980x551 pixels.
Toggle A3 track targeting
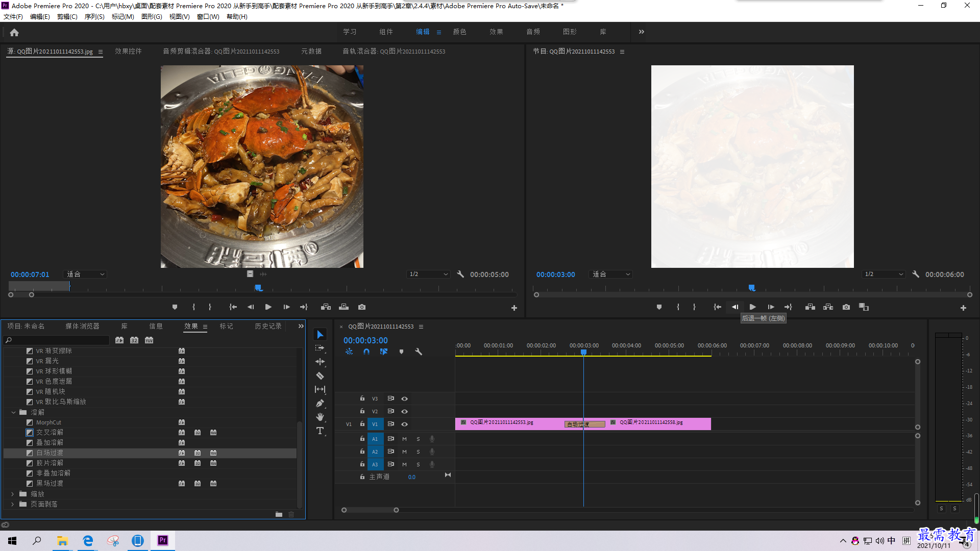[375, 465]
